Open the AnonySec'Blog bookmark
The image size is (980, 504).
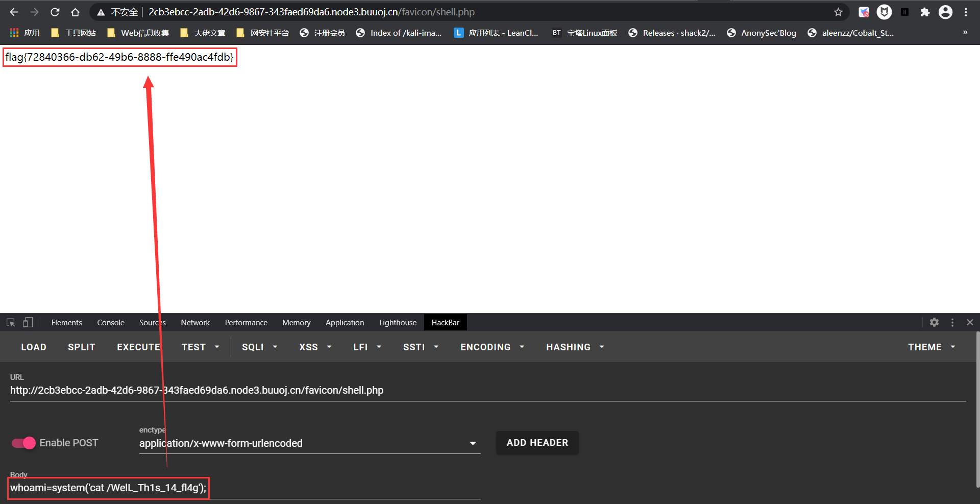tap(761, 33)
